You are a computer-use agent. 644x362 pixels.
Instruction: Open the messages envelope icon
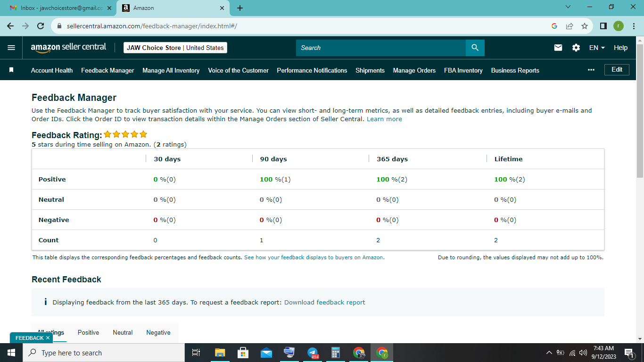pyautogui.click(x=558, y=48)
